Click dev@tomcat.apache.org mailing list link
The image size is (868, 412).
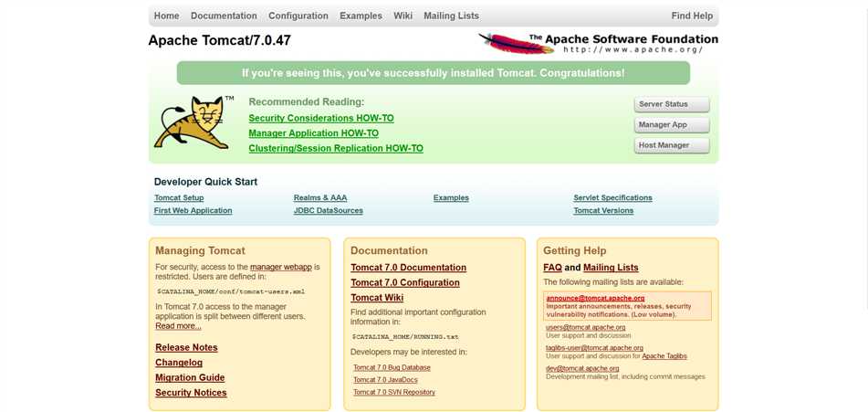click(582, 368)
